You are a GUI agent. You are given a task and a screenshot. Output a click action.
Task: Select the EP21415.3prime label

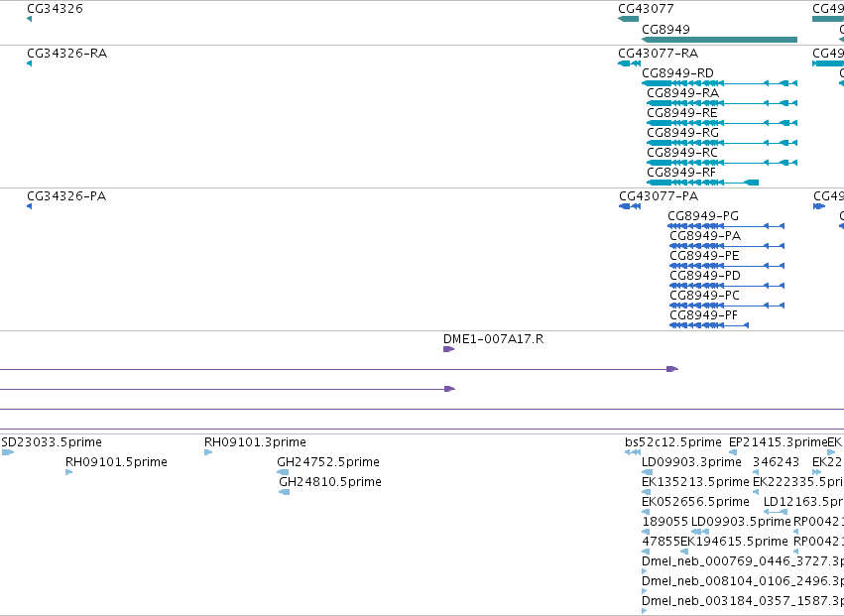[x=778, y=442]
